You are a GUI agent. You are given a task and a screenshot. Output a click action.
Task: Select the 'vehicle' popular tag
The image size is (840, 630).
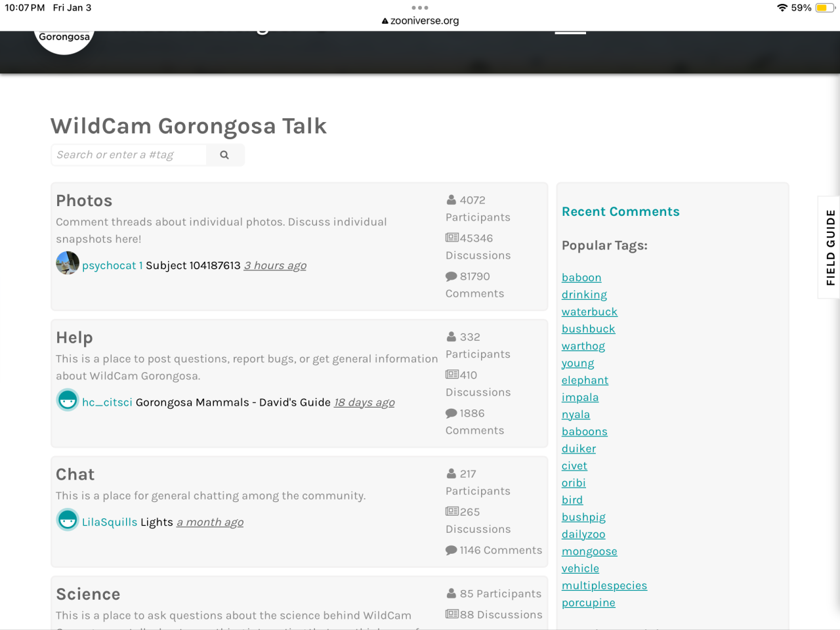pos(580,568)
